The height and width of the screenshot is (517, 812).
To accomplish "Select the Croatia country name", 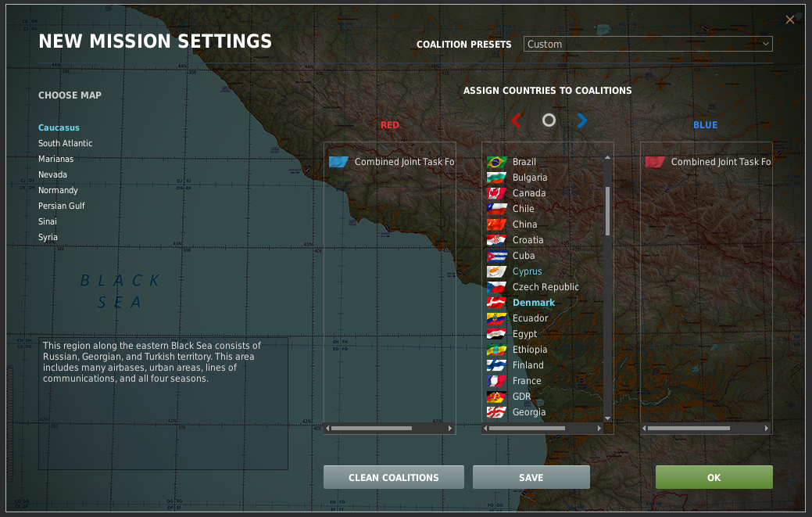I will point(528,240).
